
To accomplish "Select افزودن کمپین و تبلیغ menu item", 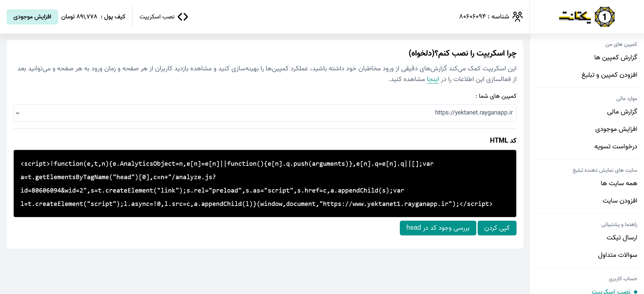I will [x=609, y=75].
